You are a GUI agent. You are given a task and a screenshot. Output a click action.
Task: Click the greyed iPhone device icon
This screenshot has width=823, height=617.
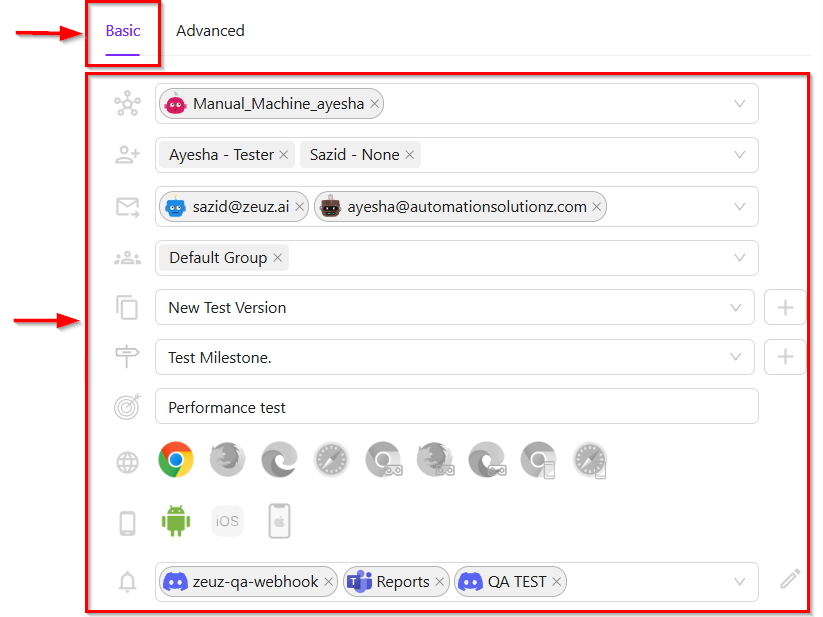[279, 521]
